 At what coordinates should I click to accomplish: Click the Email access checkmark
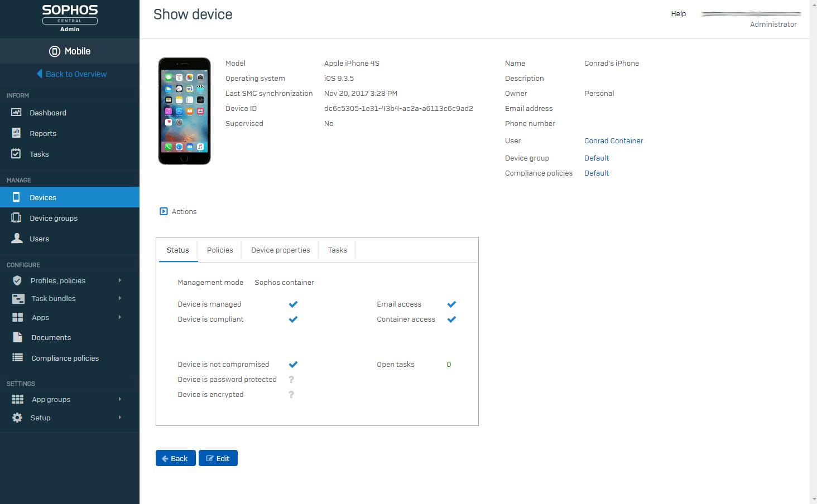tap(451, 304)
